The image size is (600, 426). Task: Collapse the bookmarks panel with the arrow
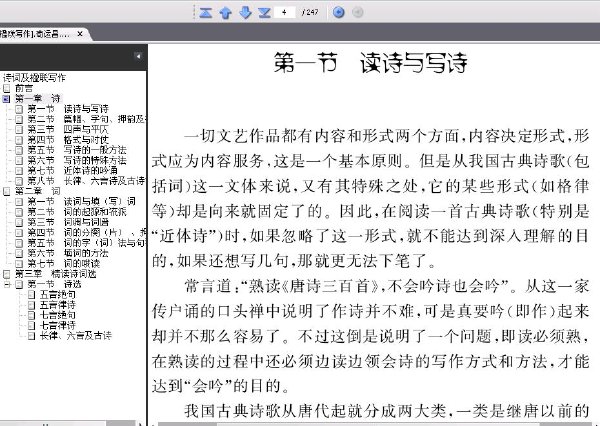pos(138,56)
